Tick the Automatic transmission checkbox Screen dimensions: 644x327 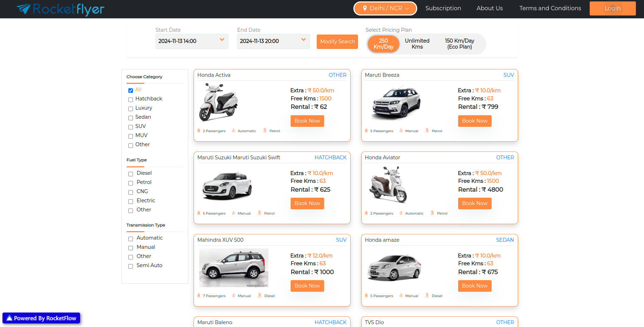[130, 239]
